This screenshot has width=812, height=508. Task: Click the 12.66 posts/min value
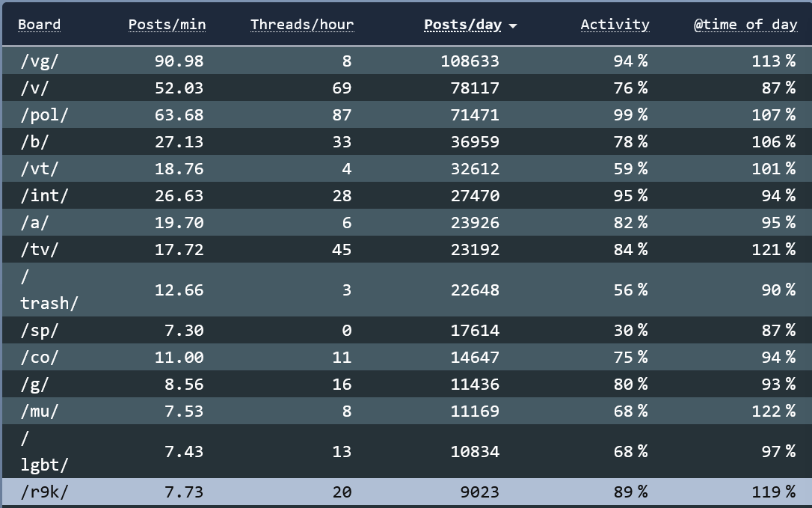179,290
